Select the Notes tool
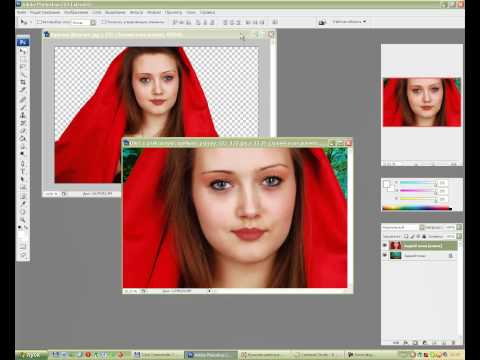The width and height of the screenshot is (480, 360). [23, 196]
